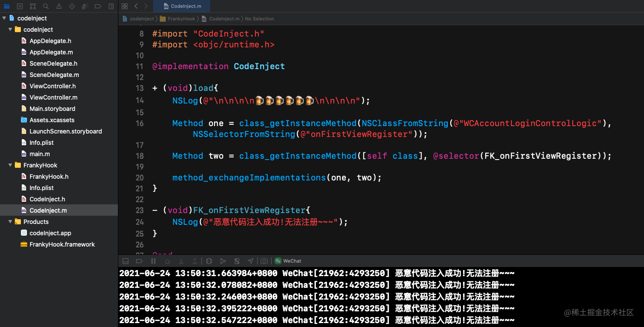Image resolution: width=644 pixels, height=327 pixels.
Task: Click the console log line at 13:50:32.547222
Action: tap(317, 320)
